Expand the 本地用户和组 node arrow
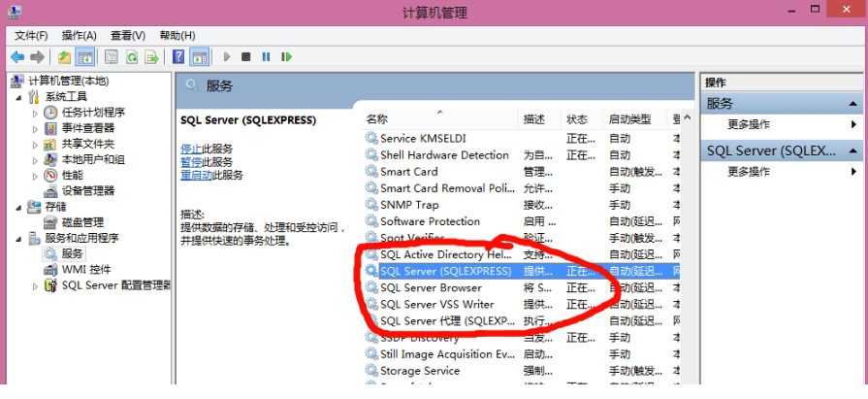 coord(36,160)
